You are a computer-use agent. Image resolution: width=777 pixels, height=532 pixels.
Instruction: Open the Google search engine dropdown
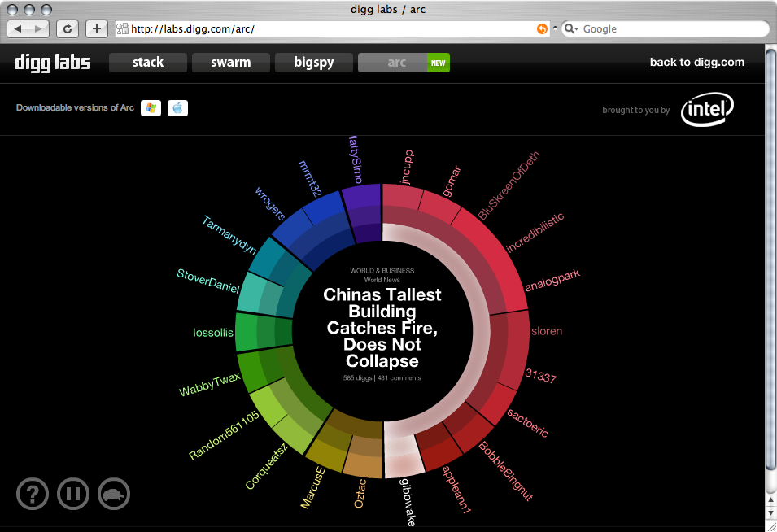pyautogui.click(x=573, y=28)
